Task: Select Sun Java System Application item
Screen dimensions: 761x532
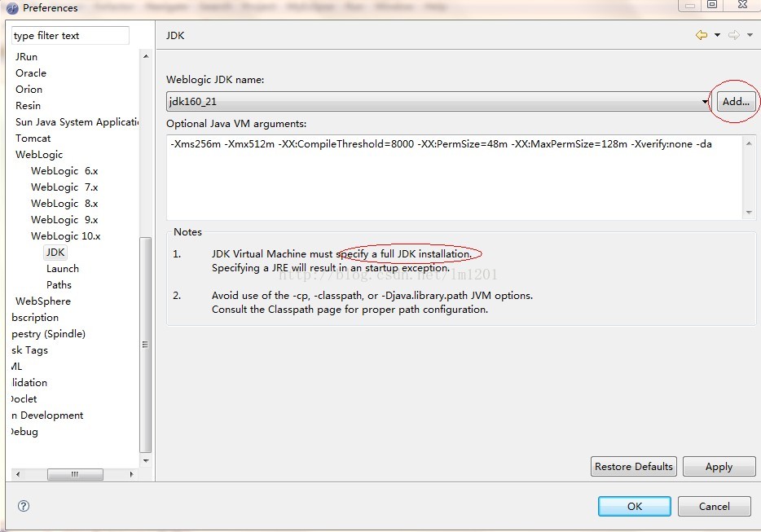Action: [77, 122]
